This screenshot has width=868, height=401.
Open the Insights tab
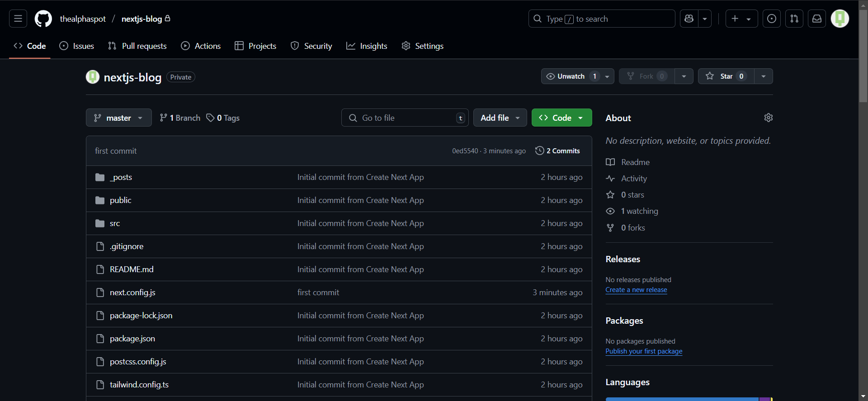(367, 46)
